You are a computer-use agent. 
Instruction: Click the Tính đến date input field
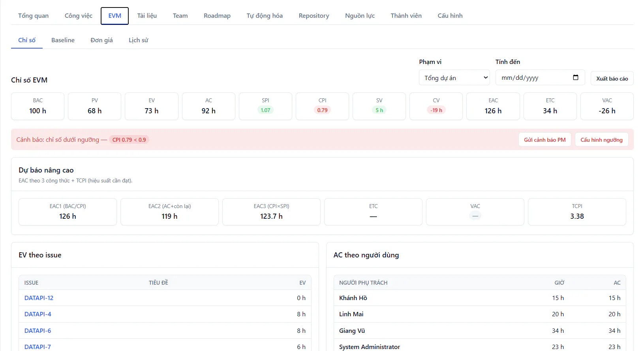pyautogui.click(x=540, y=78)
